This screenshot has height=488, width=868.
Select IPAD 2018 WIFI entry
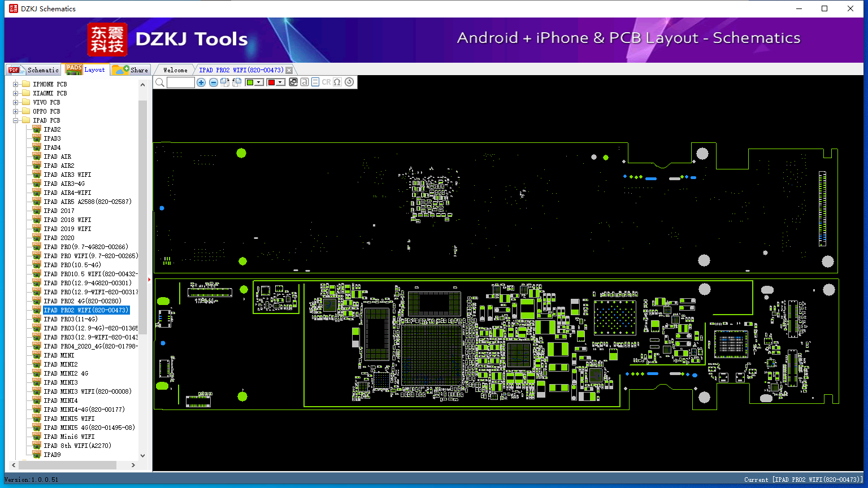point(67,220)
